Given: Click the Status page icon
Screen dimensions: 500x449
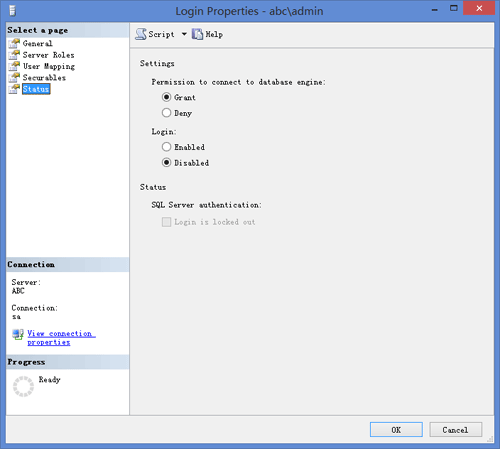Looking at the screenshot, I should [x=14, y=89].
